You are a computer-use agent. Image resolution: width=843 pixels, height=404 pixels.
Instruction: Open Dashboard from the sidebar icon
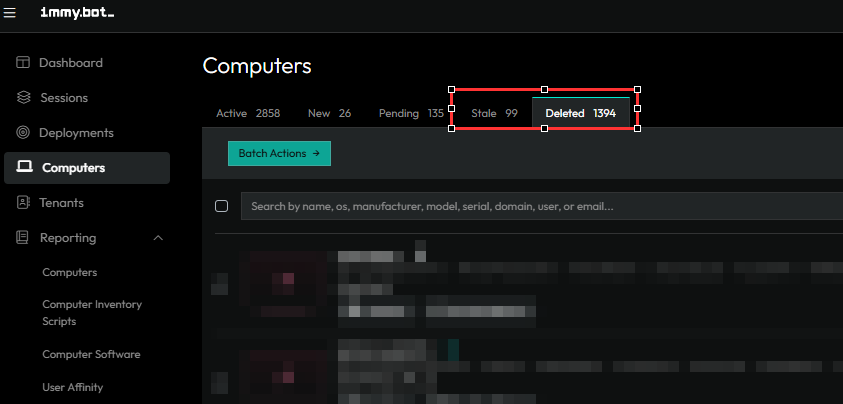point(23,63)
